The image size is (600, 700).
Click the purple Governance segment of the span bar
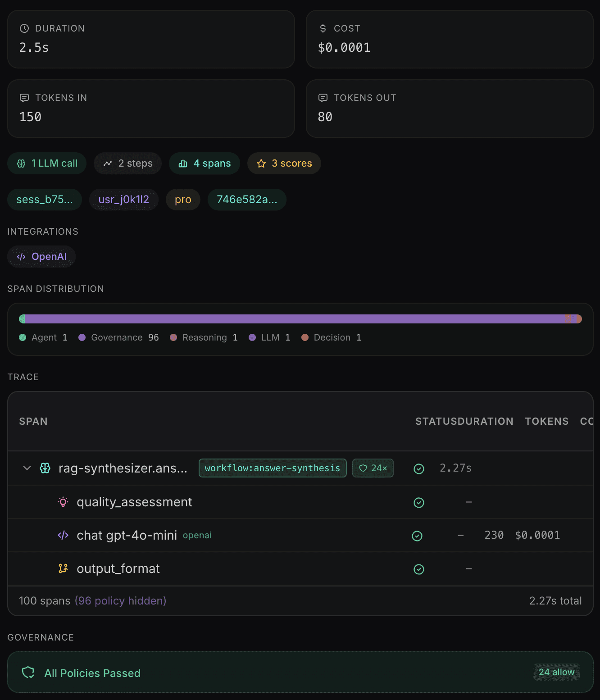pos(295,319)
